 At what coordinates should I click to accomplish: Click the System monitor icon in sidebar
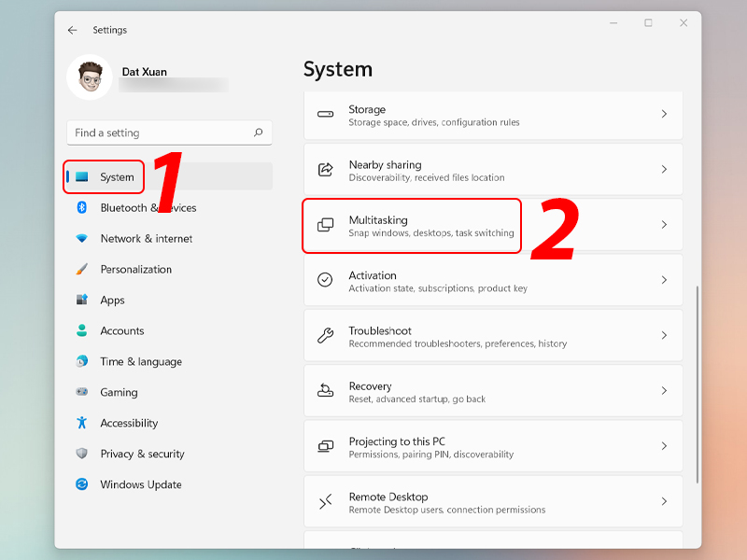tap(82, 176)
